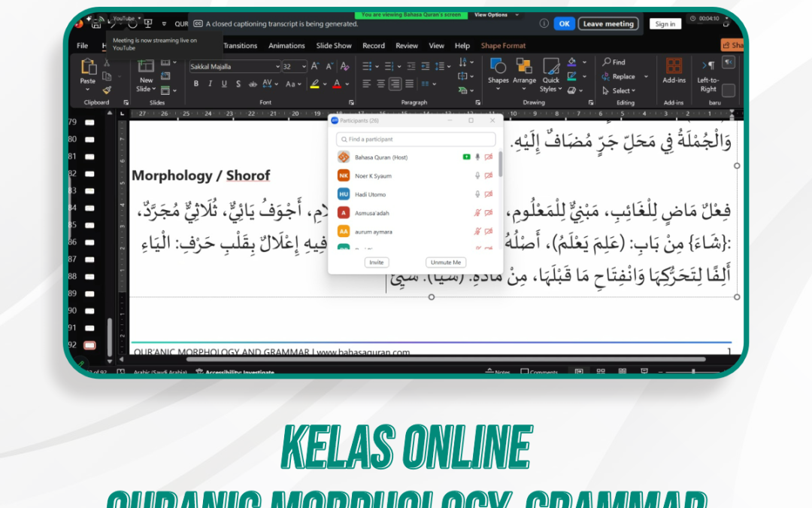Viewport: 812px width, 508px height.
Task: Switch to the Animations tab
Action: coord(286,46)
